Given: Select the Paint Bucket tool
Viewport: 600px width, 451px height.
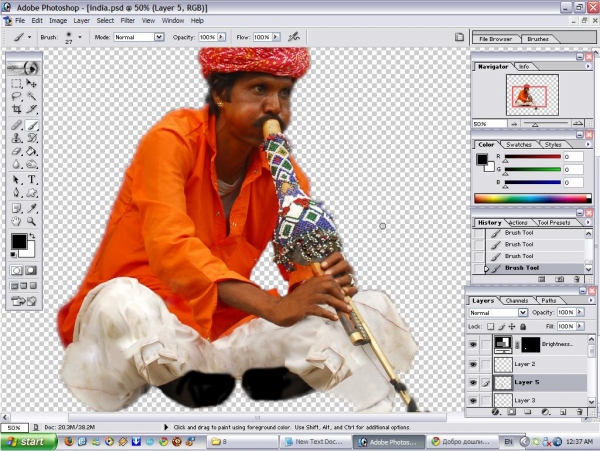Looking at the screenshot, I should 32,151.
